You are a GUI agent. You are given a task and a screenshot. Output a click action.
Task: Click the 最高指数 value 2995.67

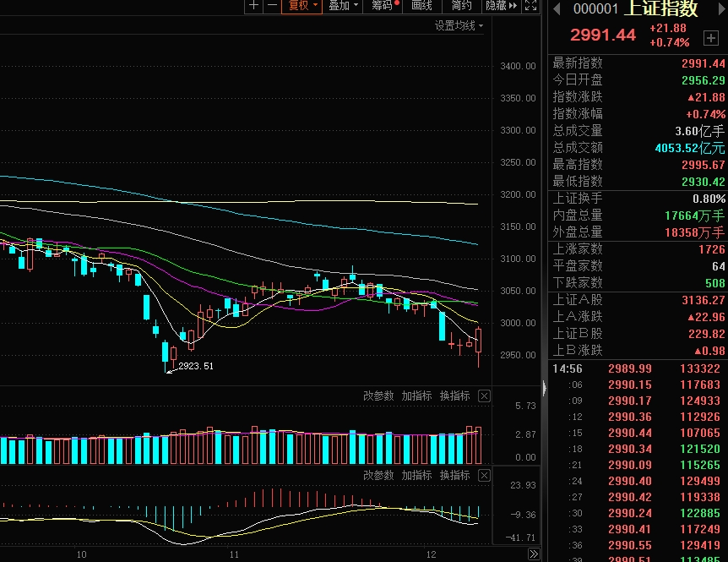pyautogui.click(x=703, y=165)
